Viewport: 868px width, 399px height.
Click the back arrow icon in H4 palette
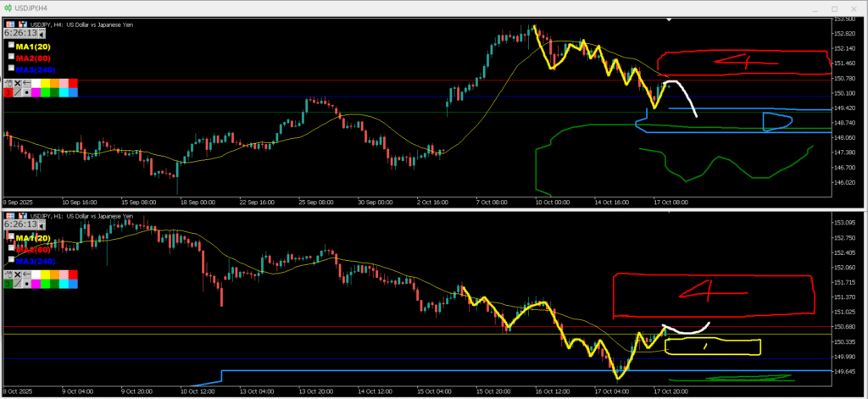pyautogui.click(x=27, y=83)
